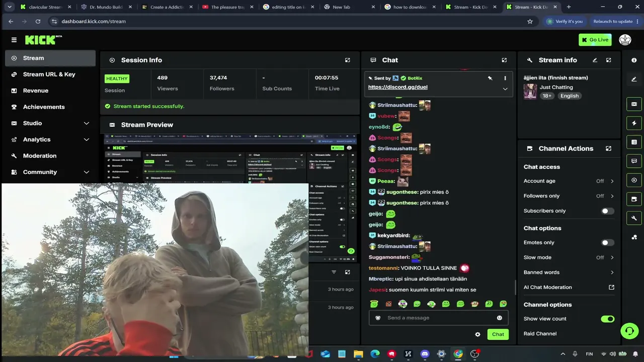Viewport: 644px width, 362px height.
Task: Open the hamburger navigation menu
Action: [x=14, y=40]
